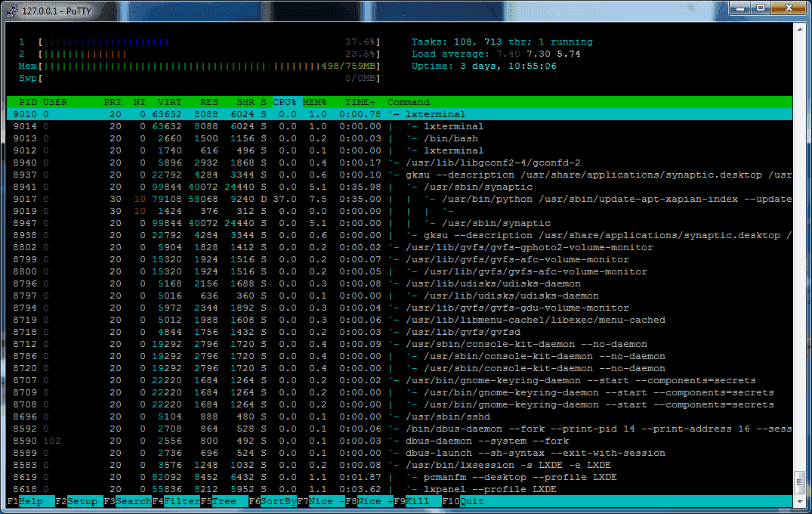The image size is (812, 514).
Task: Click the Mem usage meter bar
Action: [210, 66]
